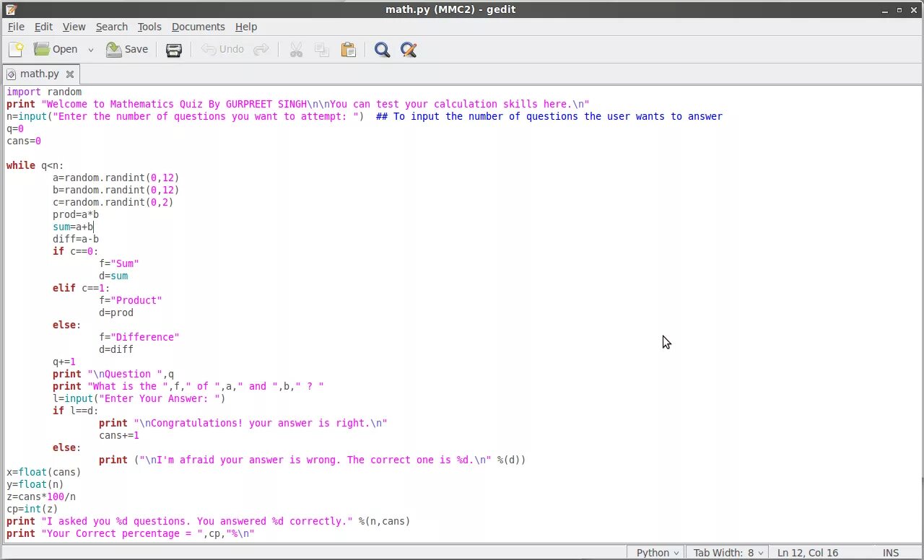
Task: Click the gedit window title bar icon
Action: pyautogui.click(x=10, y=9)
